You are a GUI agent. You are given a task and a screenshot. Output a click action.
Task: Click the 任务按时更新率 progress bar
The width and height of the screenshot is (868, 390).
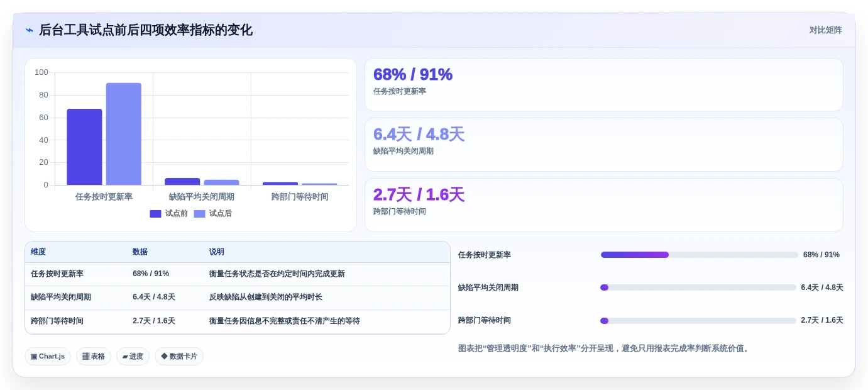point(700,255)
